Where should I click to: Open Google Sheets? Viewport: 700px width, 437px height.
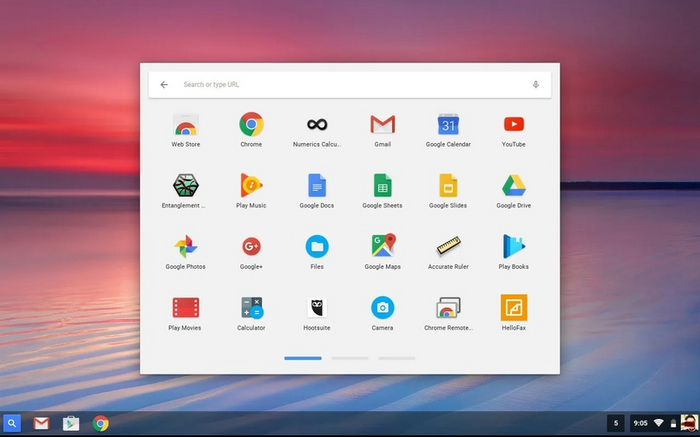tap(382, 186)
